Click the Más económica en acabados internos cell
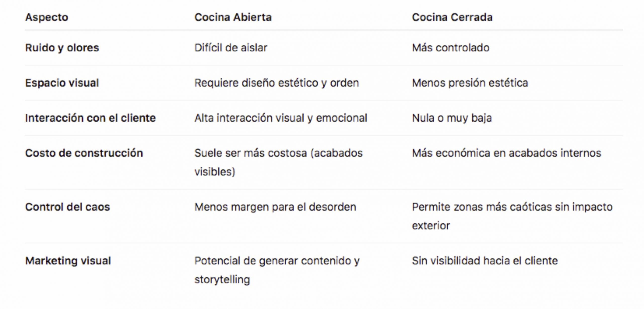This screenshot has width=644, height=309. click(x=506, y=153)
